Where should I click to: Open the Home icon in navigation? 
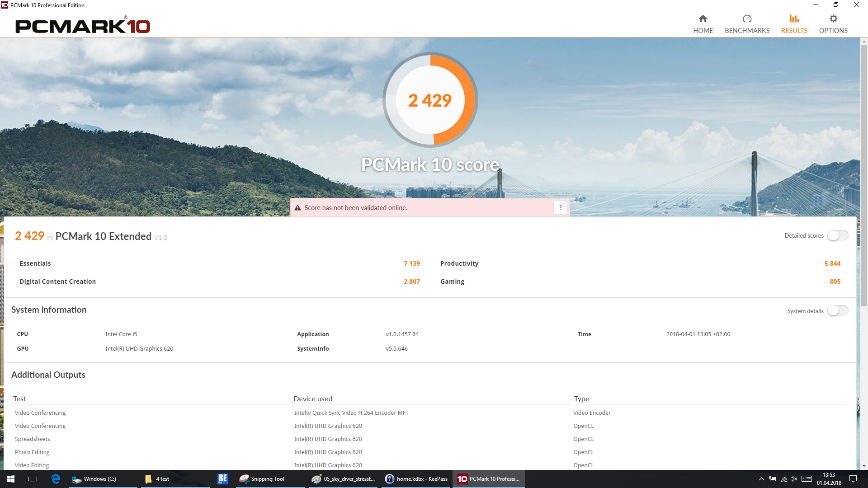tap(703, 19)
